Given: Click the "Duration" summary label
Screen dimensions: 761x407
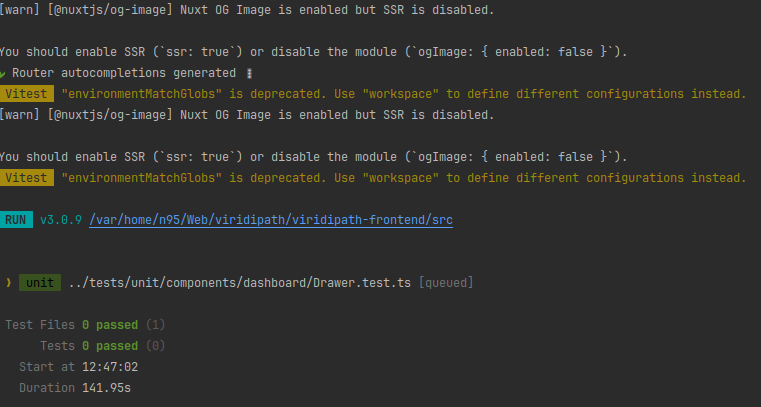Looking at the screenshot, I should 47,386.
